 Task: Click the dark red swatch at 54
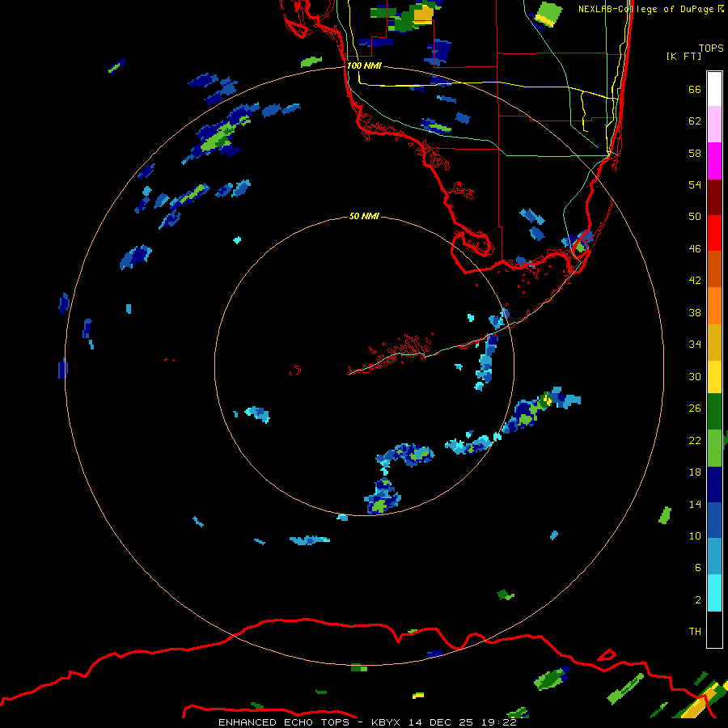[714, 197]
